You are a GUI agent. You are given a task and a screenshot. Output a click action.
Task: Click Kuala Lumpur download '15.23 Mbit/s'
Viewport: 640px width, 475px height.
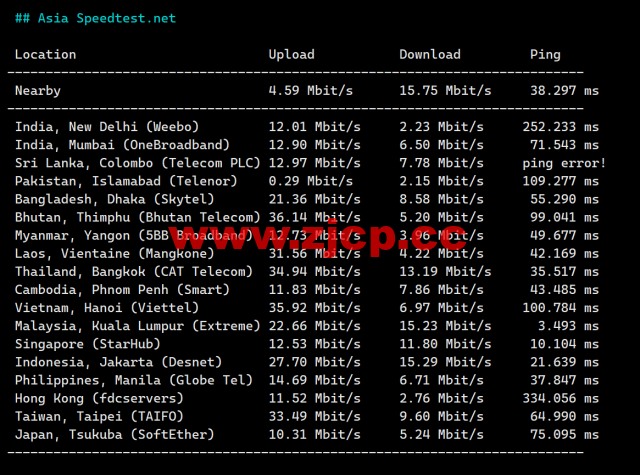pyautogui.click(x=445, y=326)
